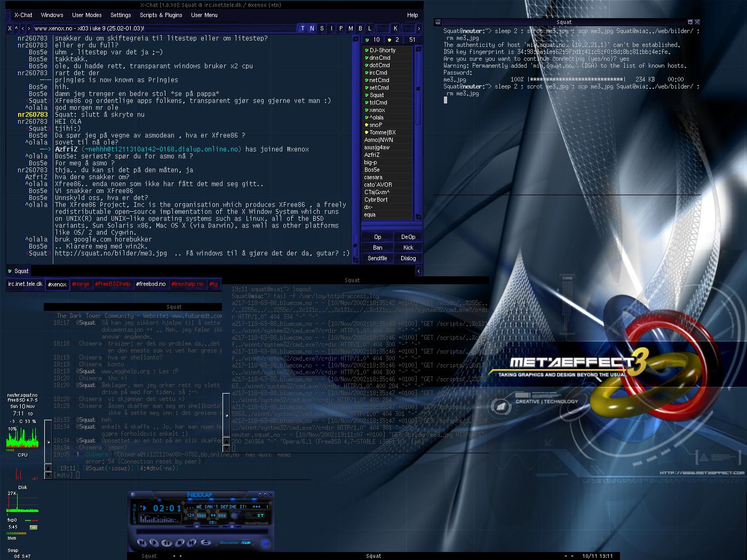Select Tomme|BX in the user list
This screenshot has width=747, height=560.
387,132
